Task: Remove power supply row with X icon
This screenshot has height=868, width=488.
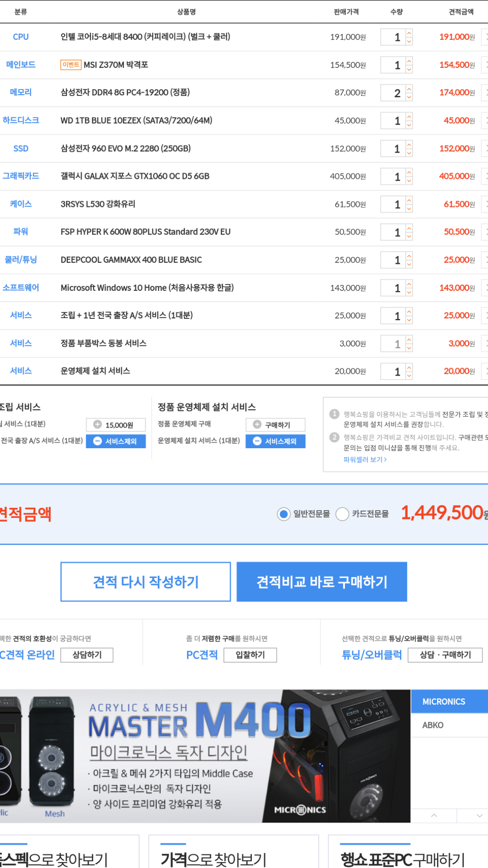Action: pos(485,232)
